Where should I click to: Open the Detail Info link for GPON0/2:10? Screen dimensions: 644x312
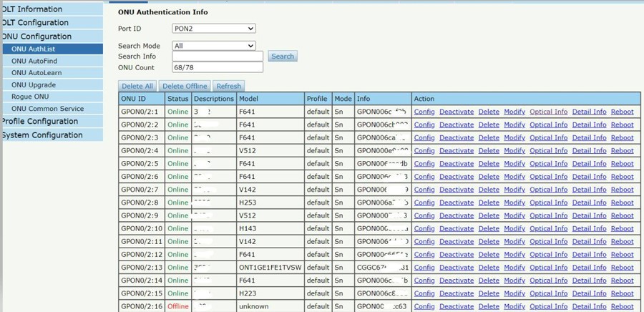click(x=590, y=229)
